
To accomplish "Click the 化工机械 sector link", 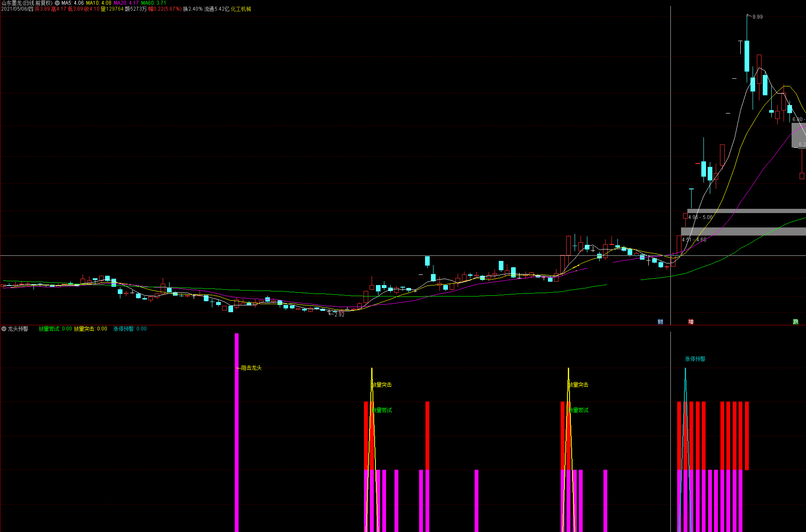I will pos(241,9).
